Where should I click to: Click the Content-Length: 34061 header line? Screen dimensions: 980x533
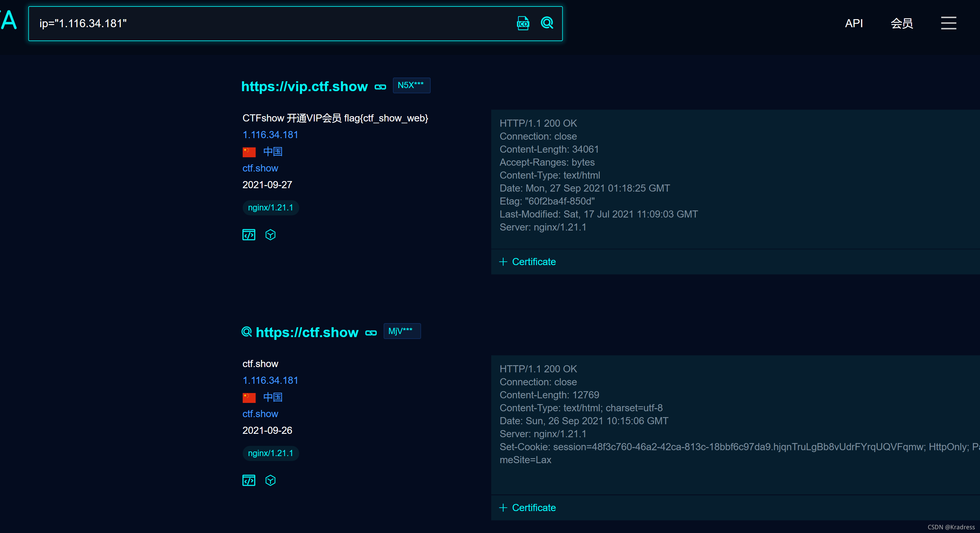pyautogui.click(x=549, y=149)
